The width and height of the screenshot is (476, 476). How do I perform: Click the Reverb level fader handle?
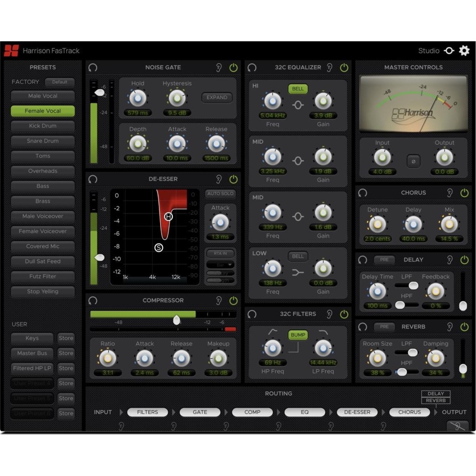coord(463,369)
